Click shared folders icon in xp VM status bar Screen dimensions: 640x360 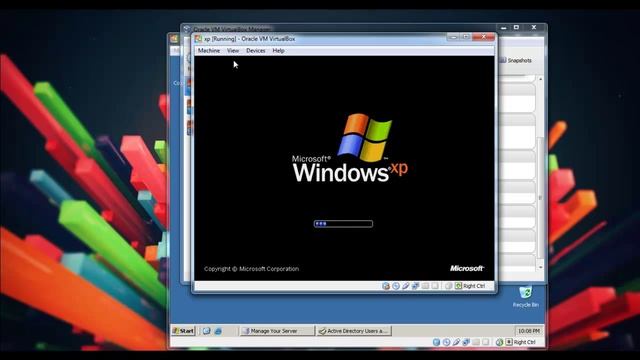(425, 286)
